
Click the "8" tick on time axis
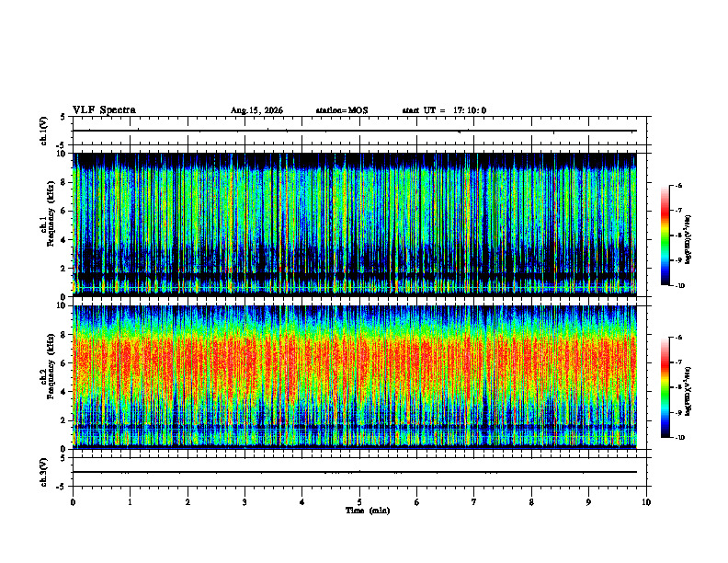531,502
